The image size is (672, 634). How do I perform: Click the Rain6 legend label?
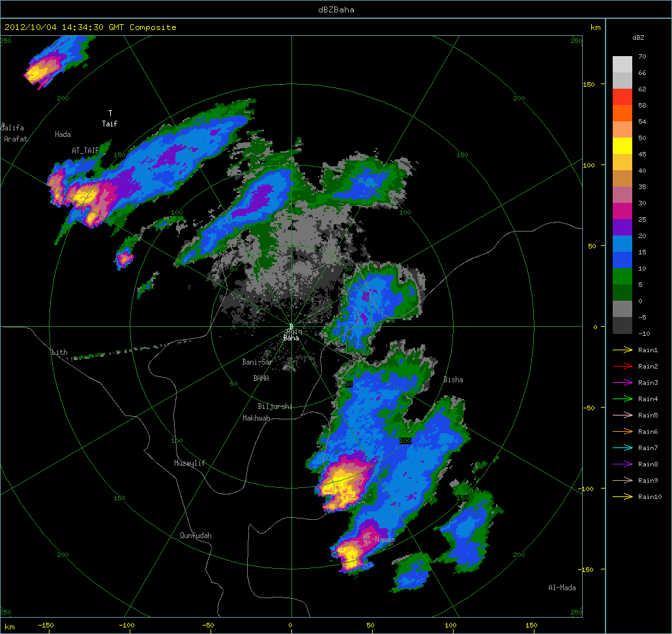(648, 432)
